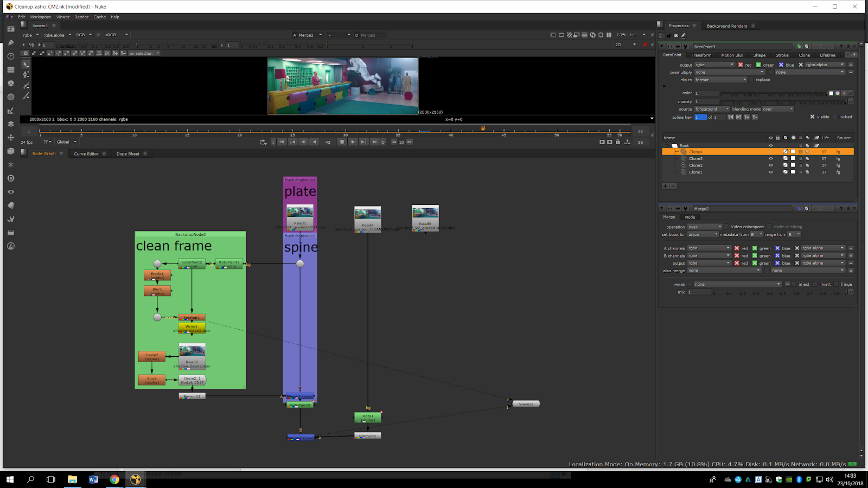Viewport: 868px width, 488px height.
Task: Open the Merge2 operation dropdown
Action: pos(705,227)
